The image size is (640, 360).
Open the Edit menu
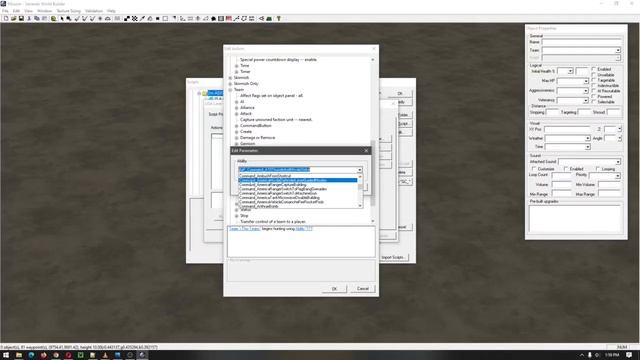click(x=16, y=11)
